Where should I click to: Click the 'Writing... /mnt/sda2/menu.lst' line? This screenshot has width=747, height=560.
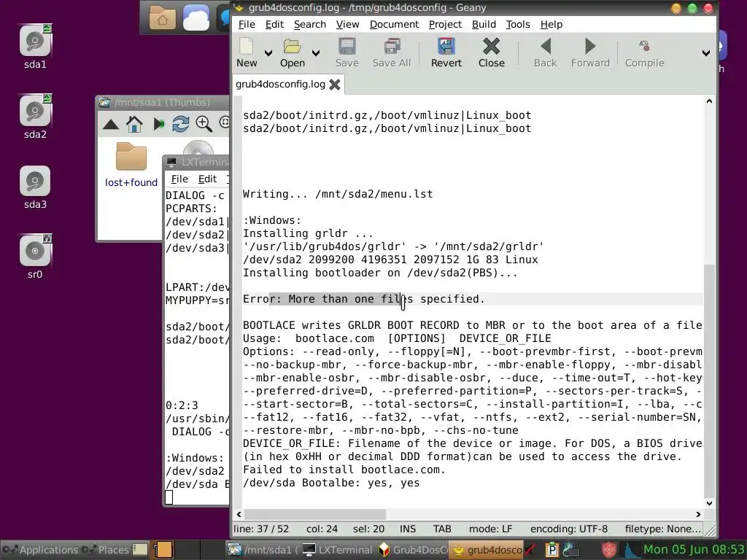pos(338,194)
